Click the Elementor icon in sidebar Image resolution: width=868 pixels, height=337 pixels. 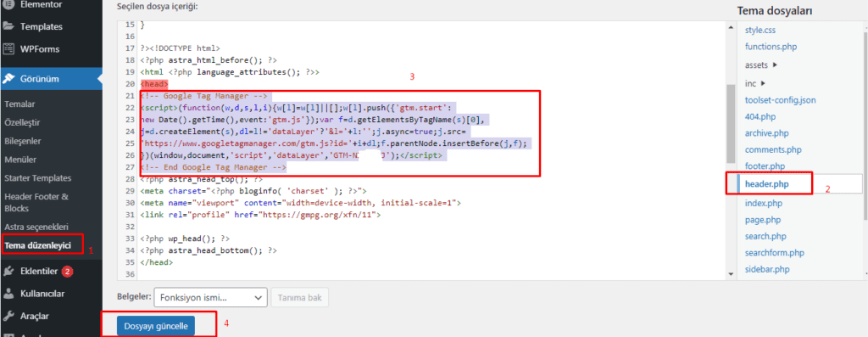pos(8,4)
